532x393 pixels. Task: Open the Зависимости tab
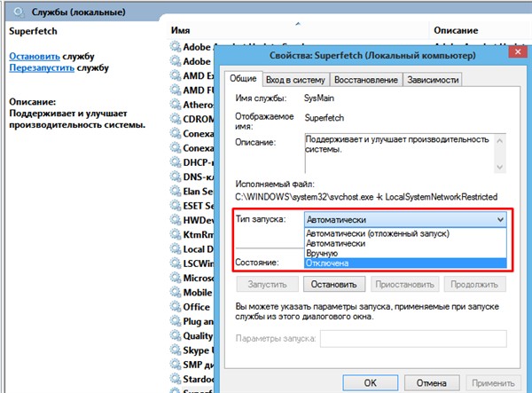coord(433,80)
